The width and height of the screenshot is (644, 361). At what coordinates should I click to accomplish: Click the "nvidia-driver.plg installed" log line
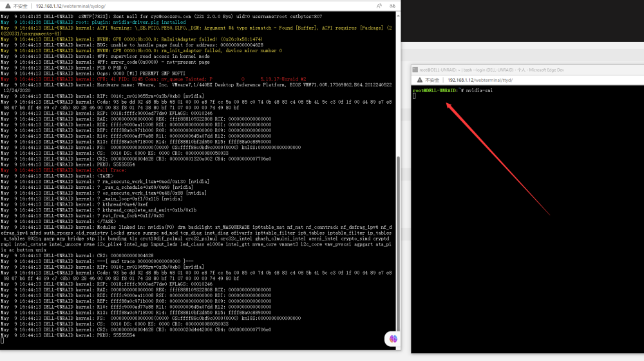click(93, 22)
